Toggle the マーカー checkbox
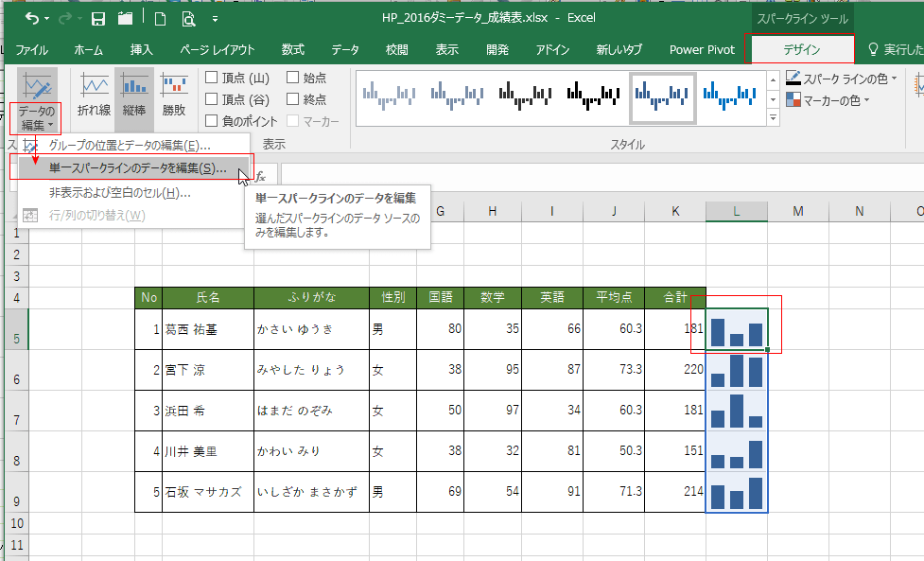Image resolution: width=924 pixels, height=561 pixels. pyautogui.click(x=293, y=118)
